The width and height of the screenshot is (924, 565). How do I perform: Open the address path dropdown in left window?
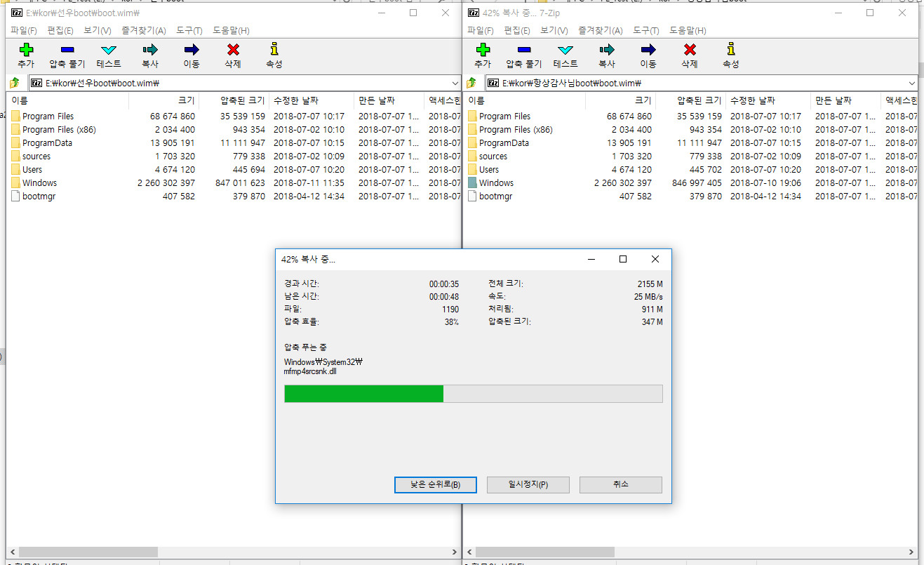click(x=454, y=83)
